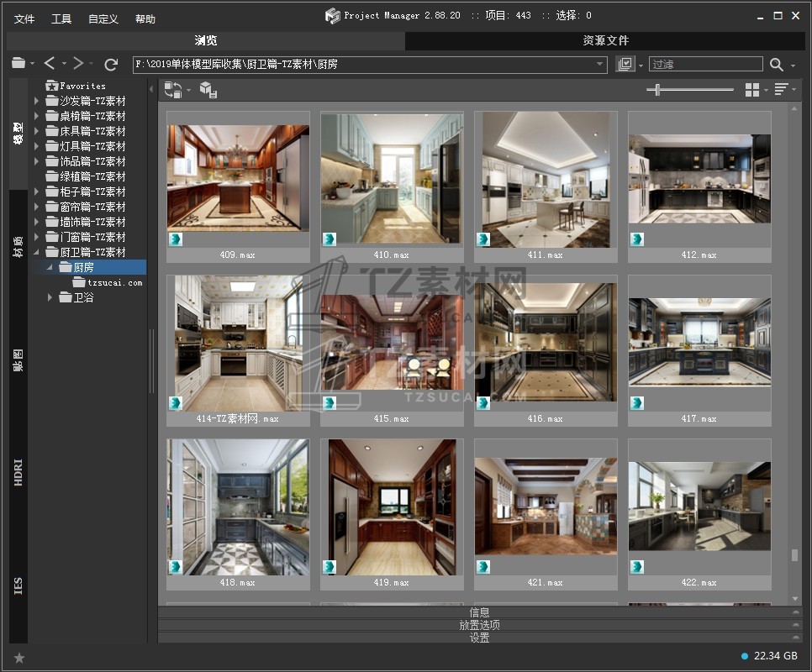812x672 pixels.
Task: Expand the 信息 panel bar
Action: tap(479, 612)
